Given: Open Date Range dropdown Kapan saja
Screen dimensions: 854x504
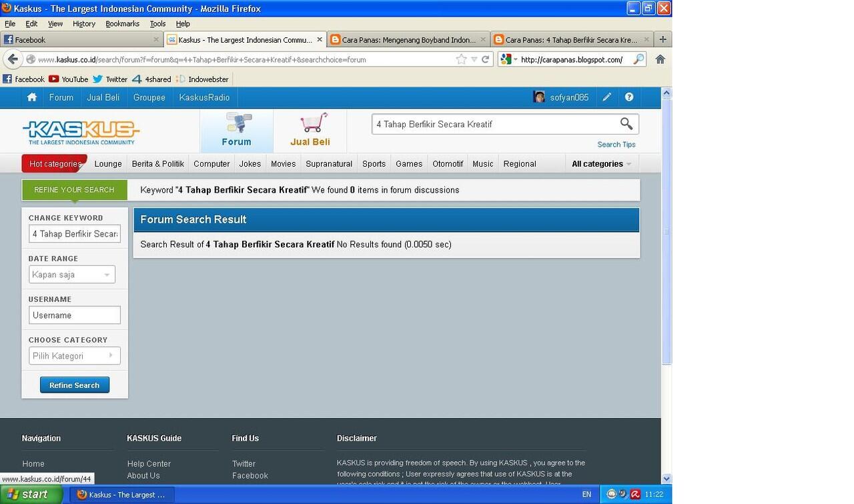Looking at the screenshot, I should 72,275.
